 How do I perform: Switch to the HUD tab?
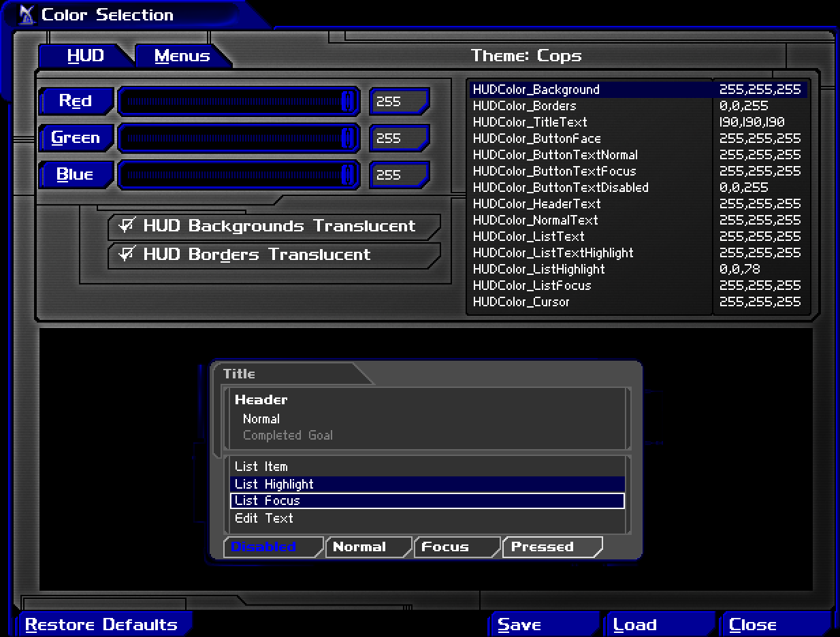85,56
